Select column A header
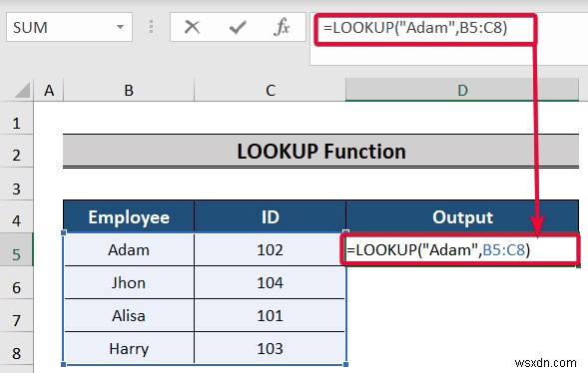This screenshot has width=588, height=373. click(x=49, y=90)
